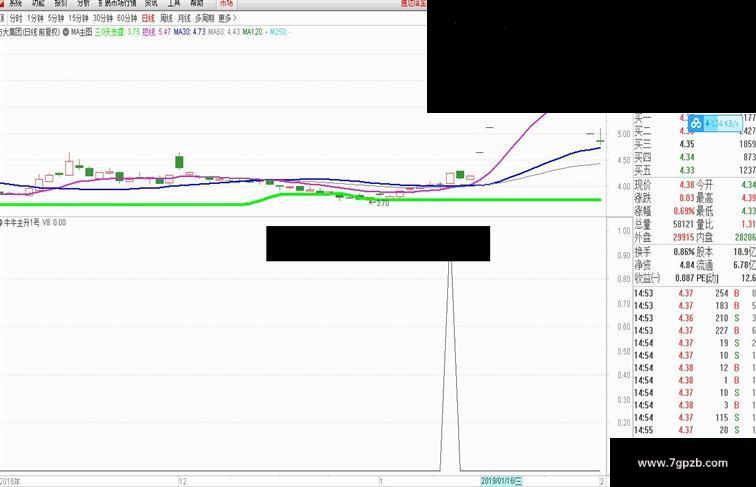
Task: Click the round icon before 牛牛主升1号
Action: [1, 223]
